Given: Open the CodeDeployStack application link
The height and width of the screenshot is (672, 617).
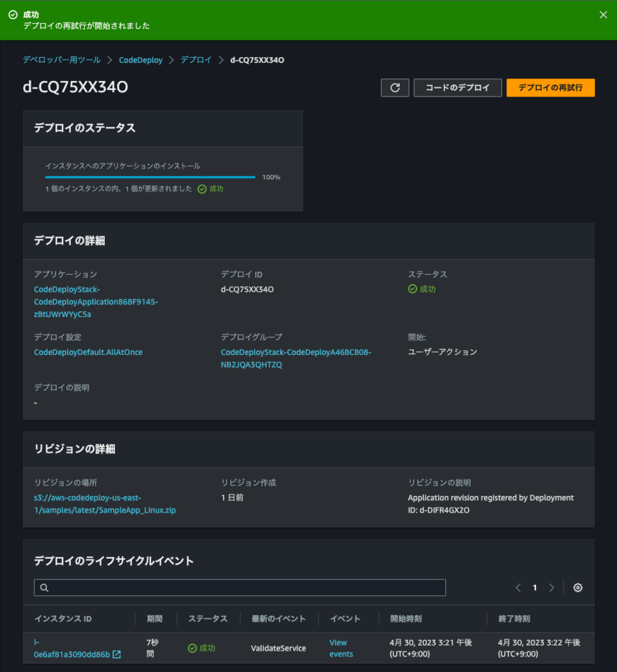Looking at the screenshot, I should (x=95, y=302).
